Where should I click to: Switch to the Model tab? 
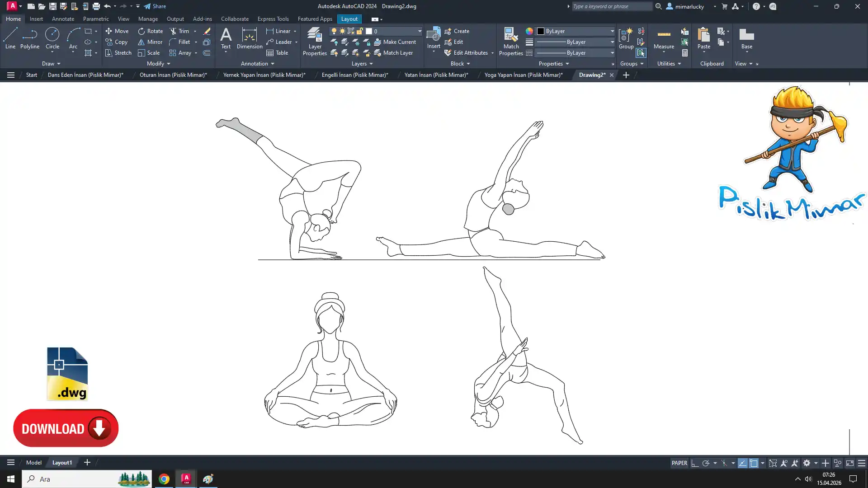(x=33, y=462)
